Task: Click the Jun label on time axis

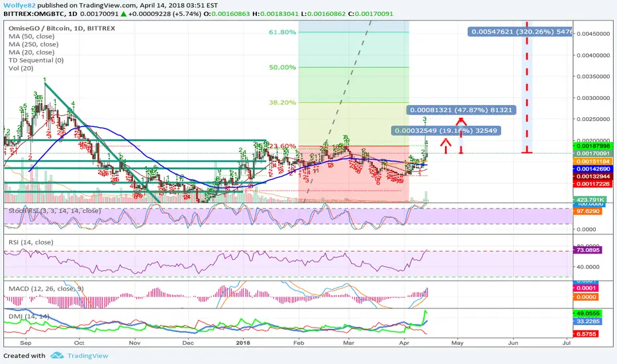Action: click(x=513, y=343)
